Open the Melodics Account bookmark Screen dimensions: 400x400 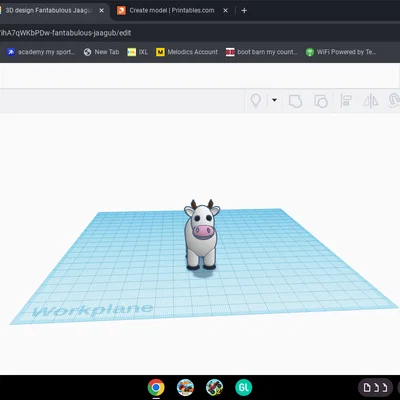click(187, 52)
